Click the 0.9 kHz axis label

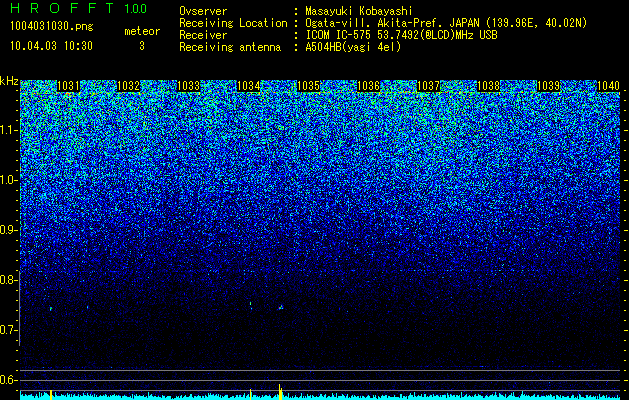pyautogui.click(x=8, y=230)
